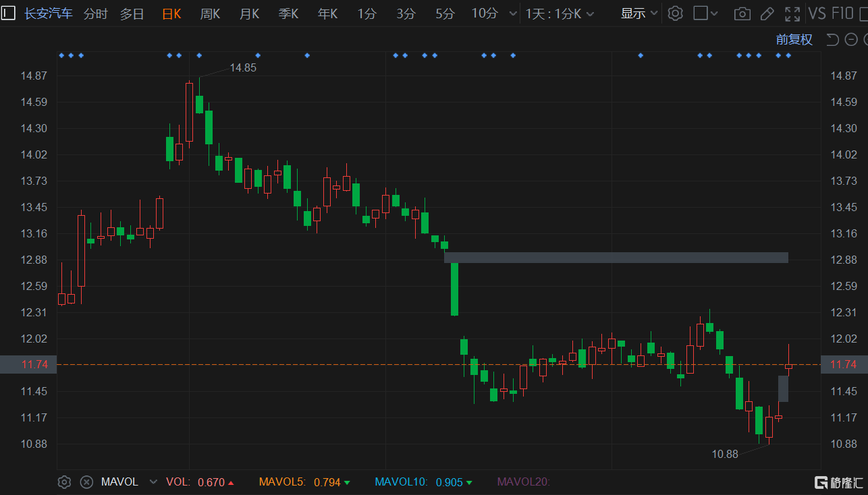The image size is (868, 495).
Task: Click the 14.87 left axis label
Action: (x=34, y=76)
